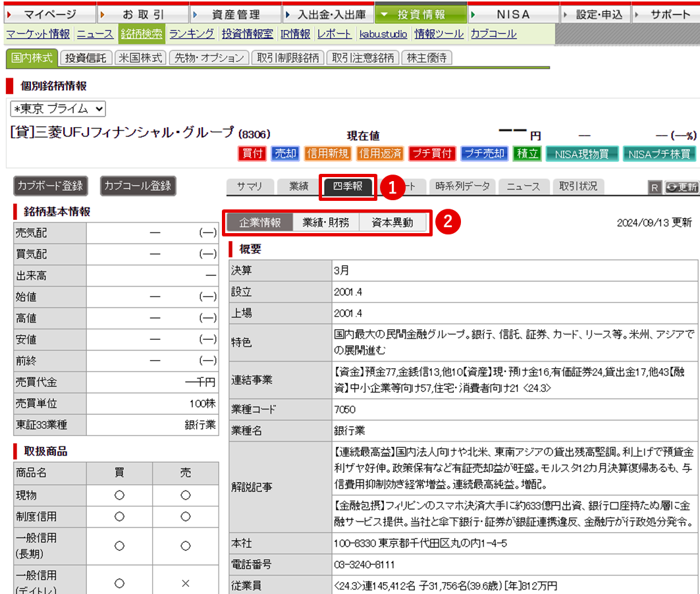Switch to the 時系列データ tab
The width and height of the screenshot is (700, 594).
[x=462, y=186]
